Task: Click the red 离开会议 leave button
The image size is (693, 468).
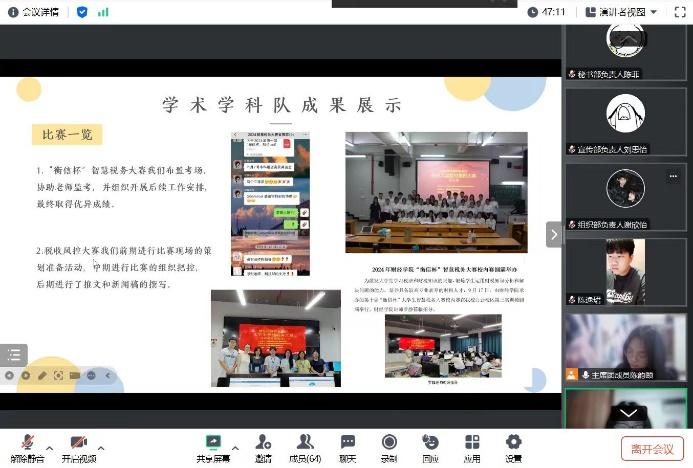Action: tap(651, 448)
